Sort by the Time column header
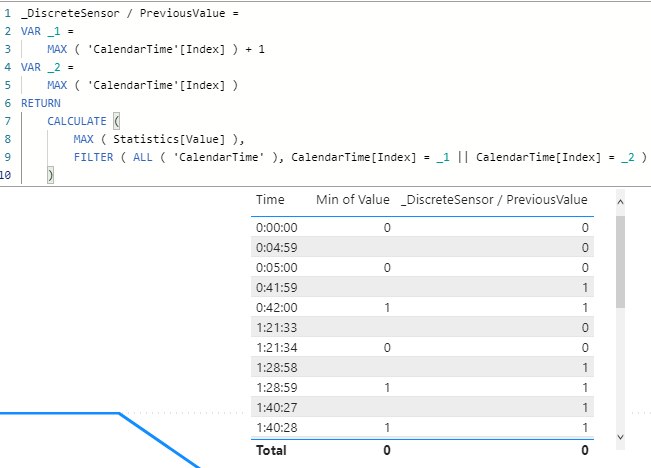The image size is (651, 468). (270, 200)
